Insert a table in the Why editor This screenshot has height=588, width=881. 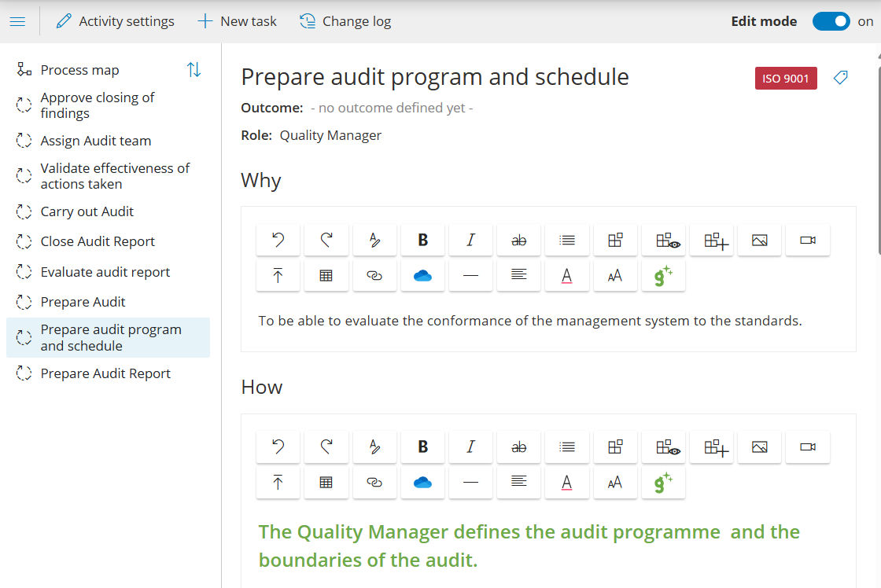(x=326, y=276)
